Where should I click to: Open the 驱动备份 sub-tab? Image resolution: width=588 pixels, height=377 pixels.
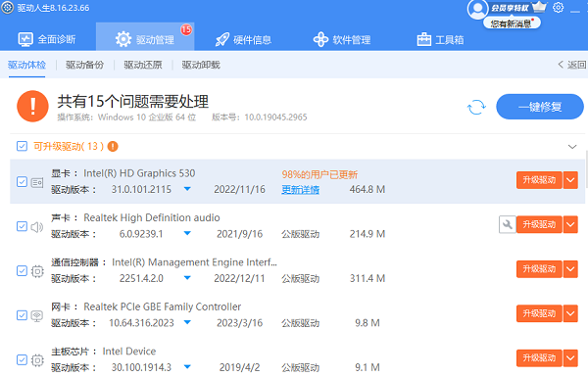tap(84, 65)
